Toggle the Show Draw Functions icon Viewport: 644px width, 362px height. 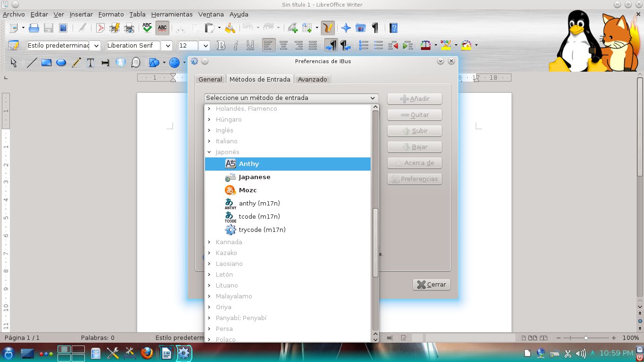(x=328, y=28)
